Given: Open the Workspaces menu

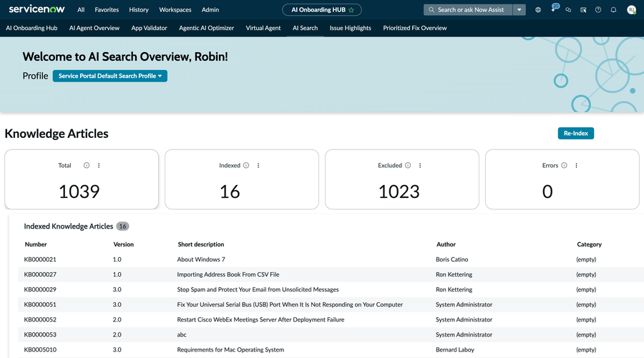Looking at the screenshot, I should pyautogui.click(x=175, y=10).
